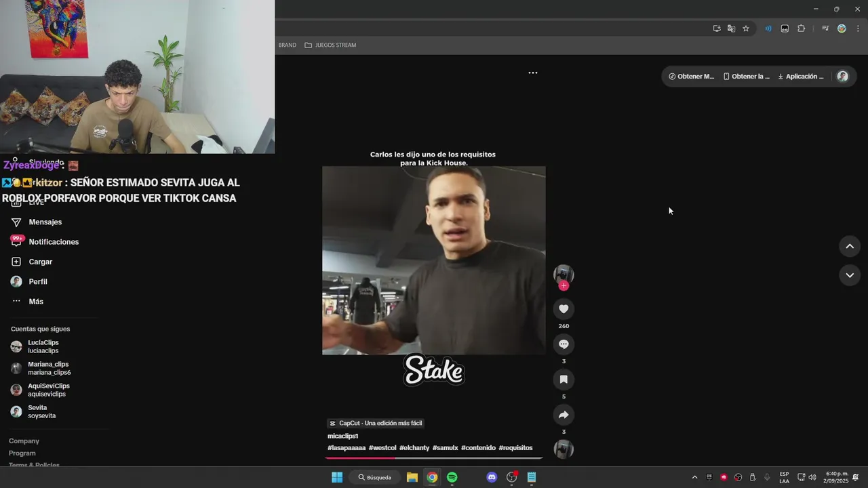Open the LucíaClips followed account
This screenshot has width=868, height=488.
(43, 346)
